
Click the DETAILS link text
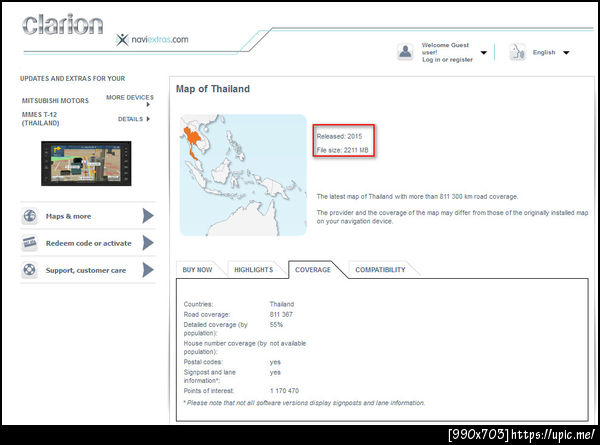point(130,119)
